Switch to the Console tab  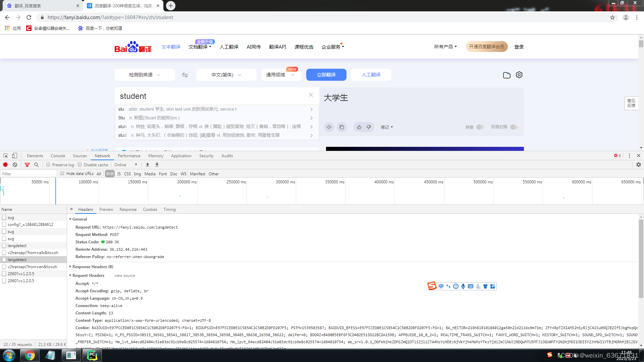(x=58, y=156)
